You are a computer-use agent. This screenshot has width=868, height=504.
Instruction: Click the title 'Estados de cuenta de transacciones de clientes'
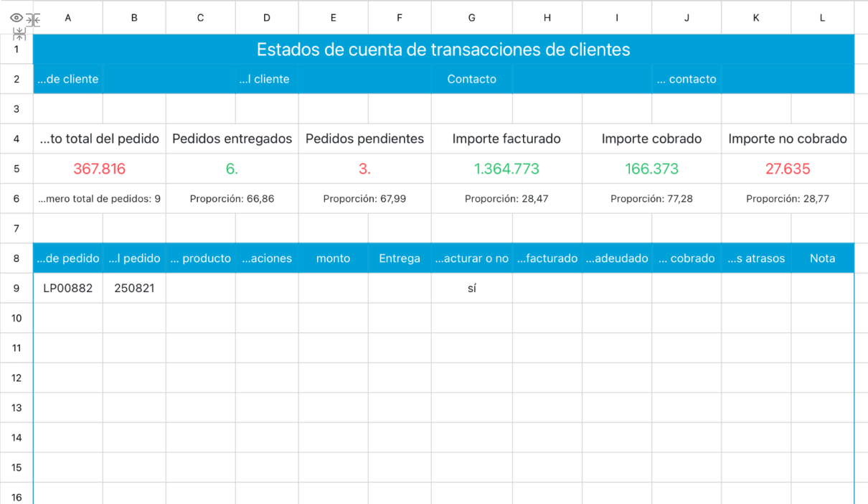click(443, 50)
